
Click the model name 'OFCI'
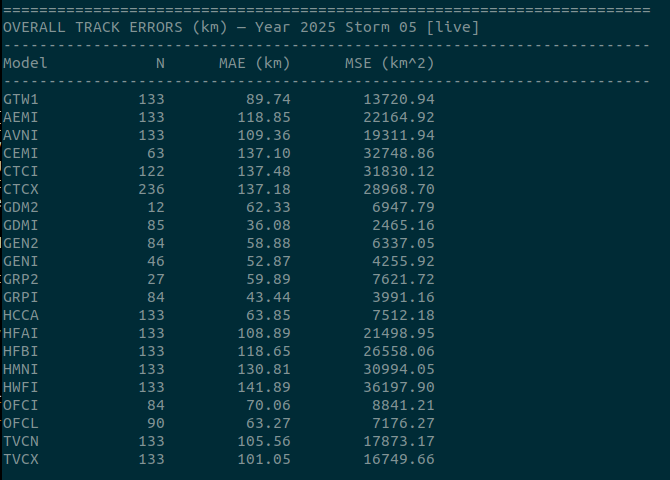click(x=21, y=405)
